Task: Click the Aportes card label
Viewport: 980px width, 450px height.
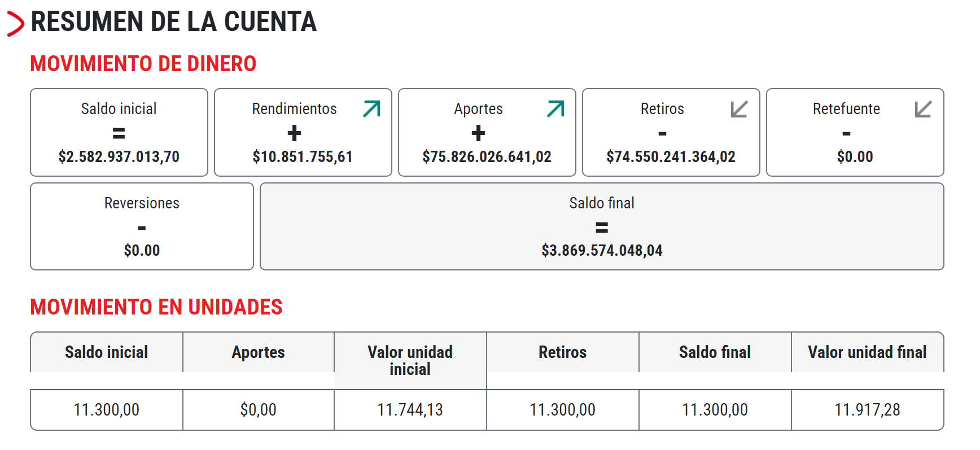Action: point(478,108)
